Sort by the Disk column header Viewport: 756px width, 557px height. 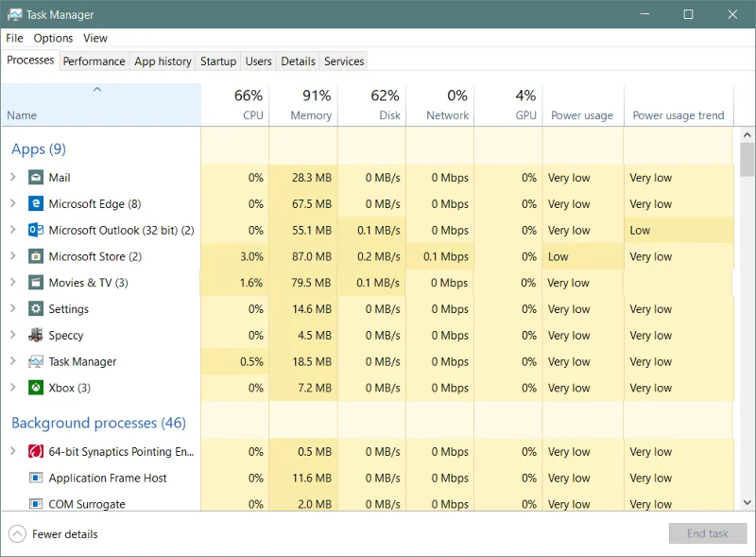[x=371, y=105]
